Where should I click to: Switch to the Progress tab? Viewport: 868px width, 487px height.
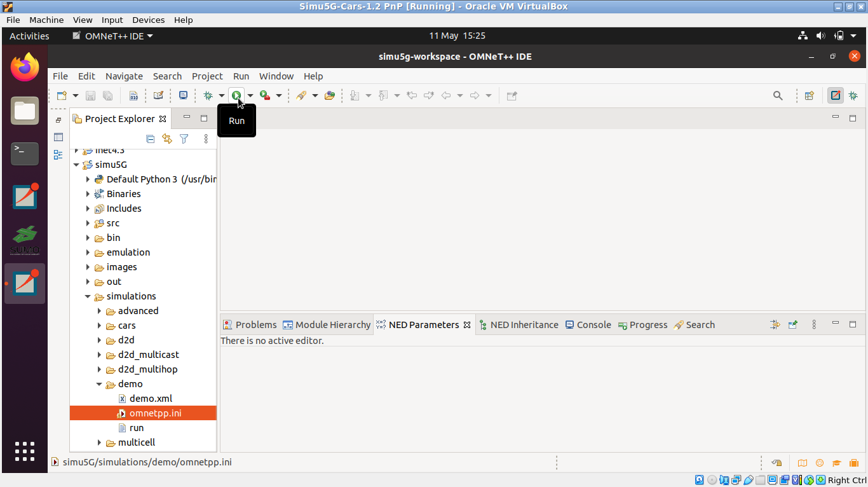pyautogui.click(x=642, y=325)
